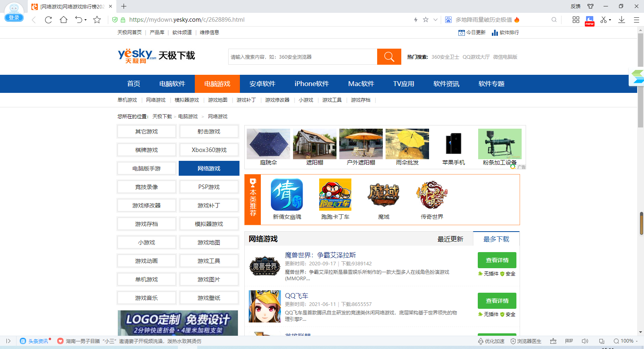This screenshot has width=644, height=349.
Task: Open the downloads arrow icon
Action: point(622,20)
